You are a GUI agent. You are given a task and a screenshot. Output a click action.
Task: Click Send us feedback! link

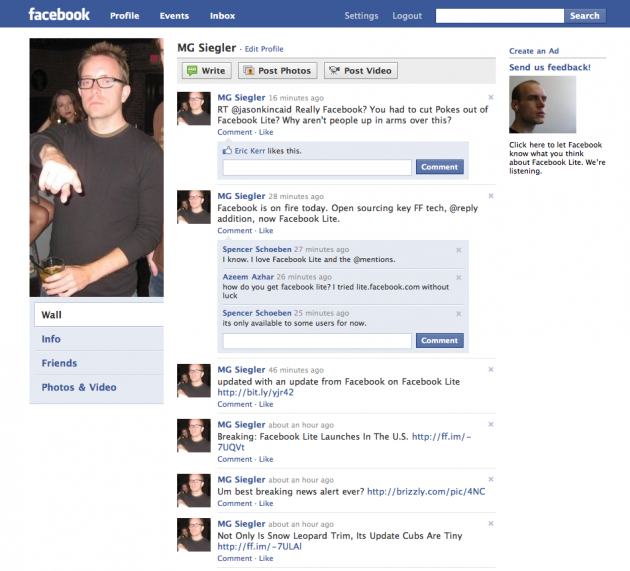[x=550, y=68]
